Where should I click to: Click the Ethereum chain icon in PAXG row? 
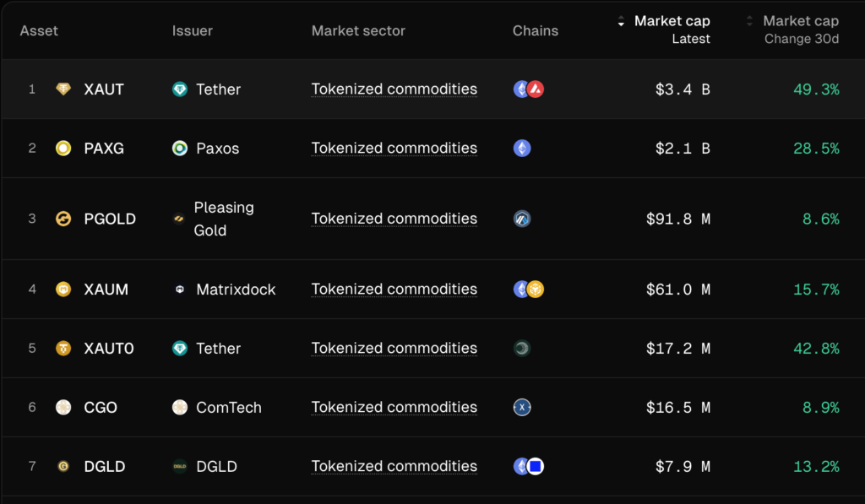(x=522, y=149)
